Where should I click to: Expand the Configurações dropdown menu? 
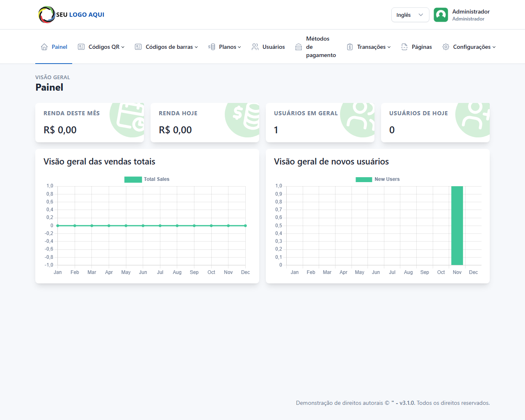[x=474, y=47]
